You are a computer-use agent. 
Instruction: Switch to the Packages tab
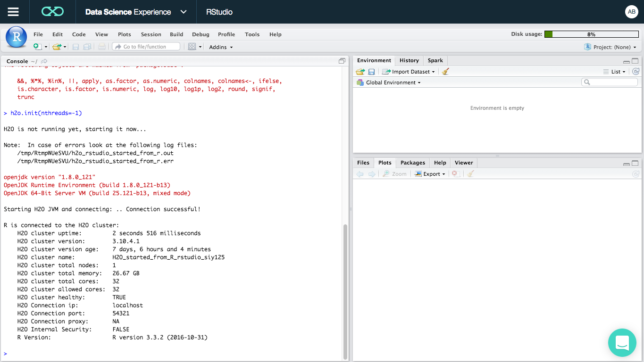(412, 163)
